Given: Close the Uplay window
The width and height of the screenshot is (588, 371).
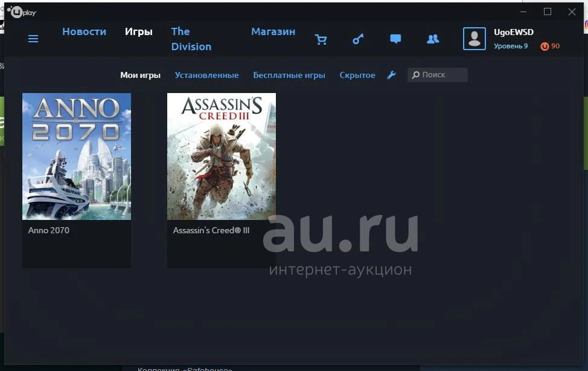Looking at the screenshot, I should [572, 12].
